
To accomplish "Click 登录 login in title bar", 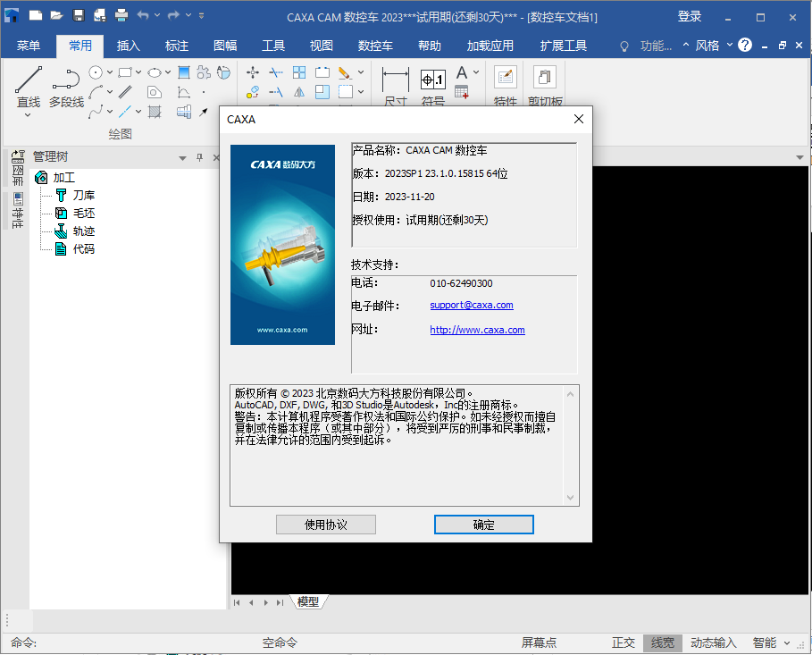I will 690,17.
